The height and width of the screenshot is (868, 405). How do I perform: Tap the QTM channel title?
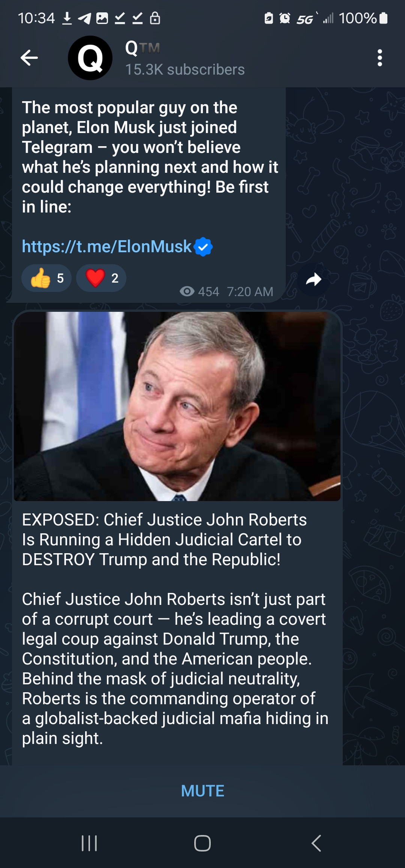(142, 48)
